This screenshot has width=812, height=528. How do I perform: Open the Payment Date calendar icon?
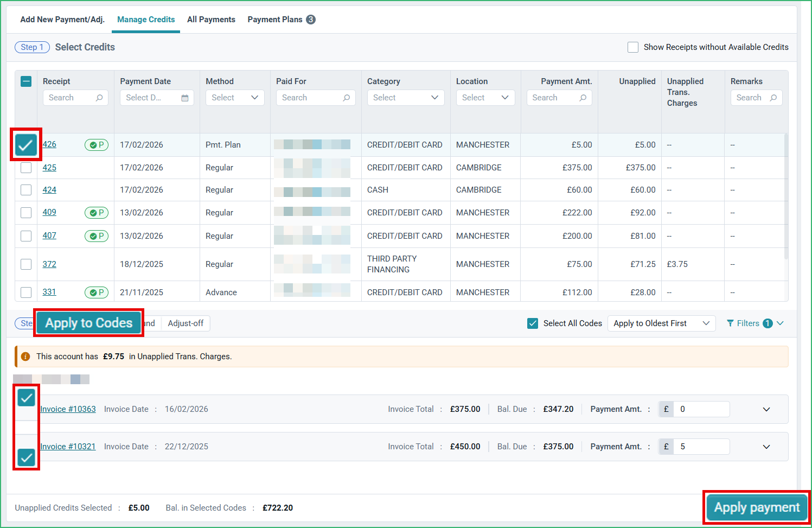pos(185,98)
